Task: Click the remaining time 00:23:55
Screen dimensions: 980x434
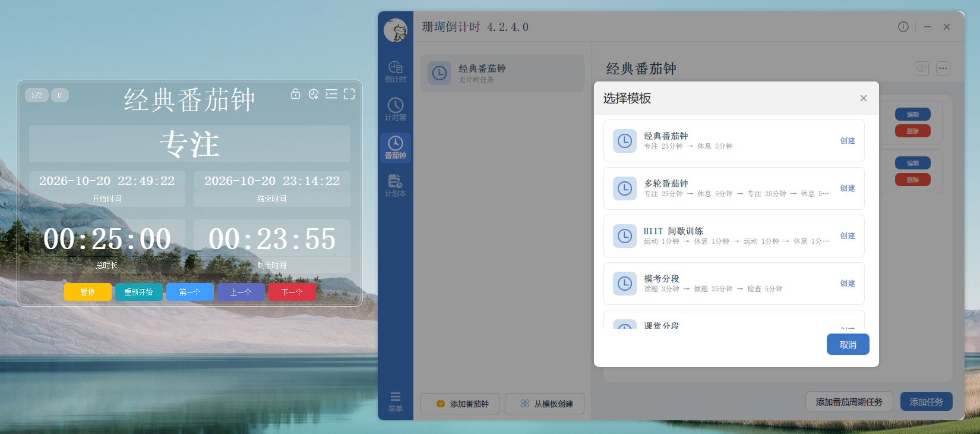Action: point(272,239)
